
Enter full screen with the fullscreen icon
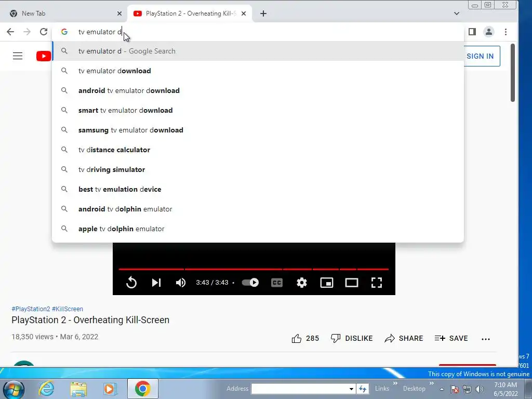[x=377, y=283]
